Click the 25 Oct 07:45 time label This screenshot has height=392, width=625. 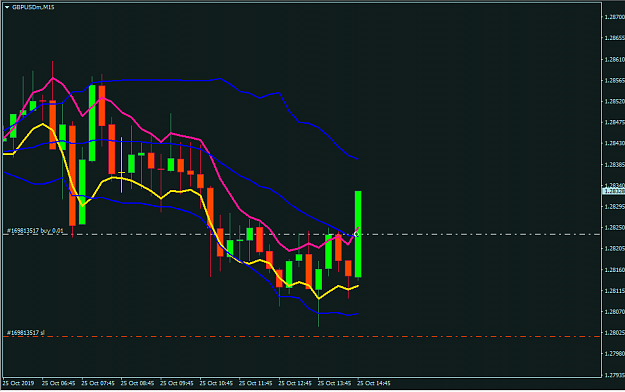(98, 383)
